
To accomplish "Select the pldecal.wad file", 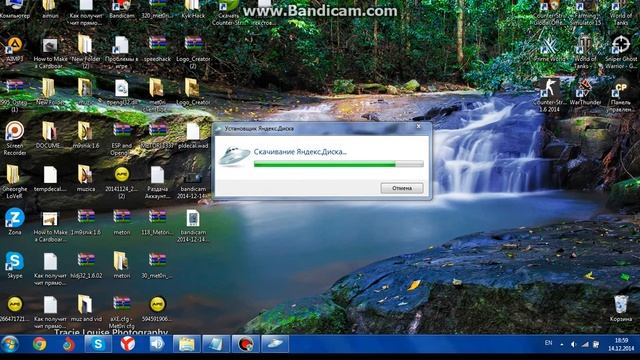I will 193,135.
